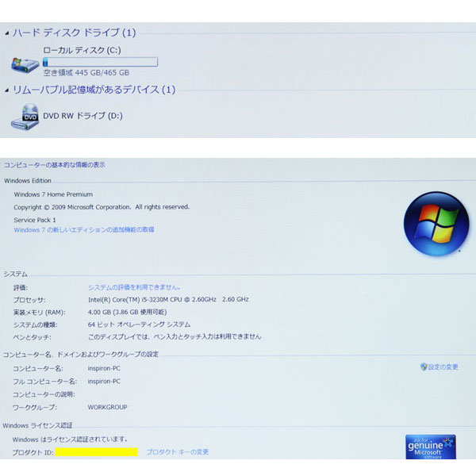476x476 pixels.
Task: Open the システムの評価を利用できません link
Action: point(134,287)
